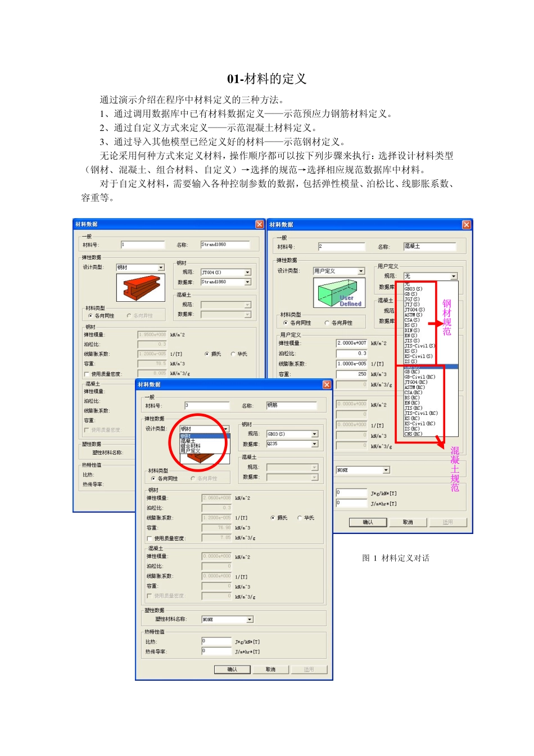Select 各向同性 material type in Strand1860 dialog
Viewport: 534px width, 756px height.
tap(92, 316)
